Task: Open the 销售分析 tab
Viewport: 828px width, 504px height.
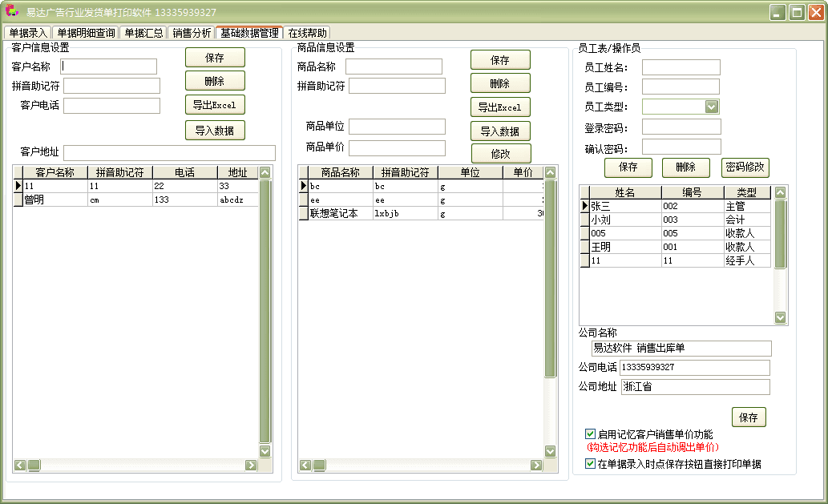Action: (192, 33)
